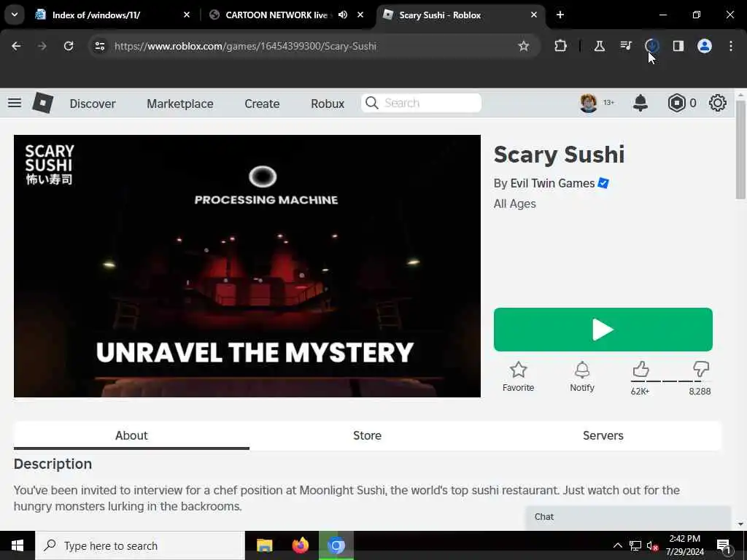
Task: Click the 62K+ likes count
Action: [640, 392]
